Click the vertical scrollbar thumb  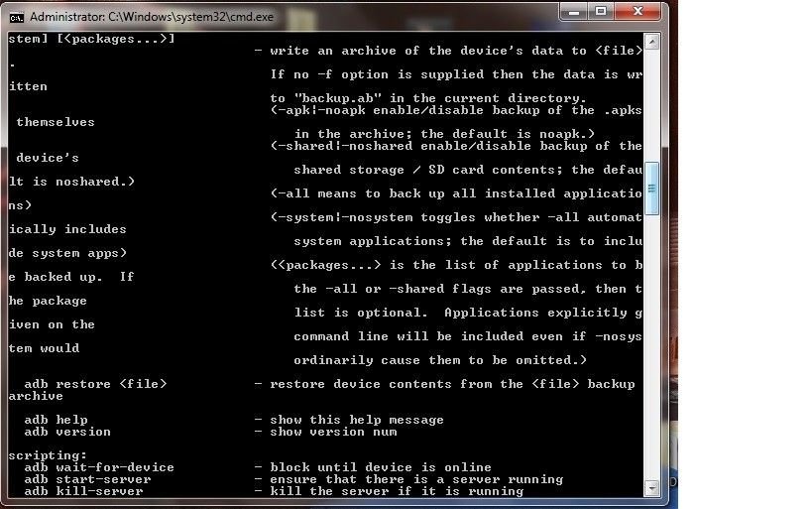point(652,189)
